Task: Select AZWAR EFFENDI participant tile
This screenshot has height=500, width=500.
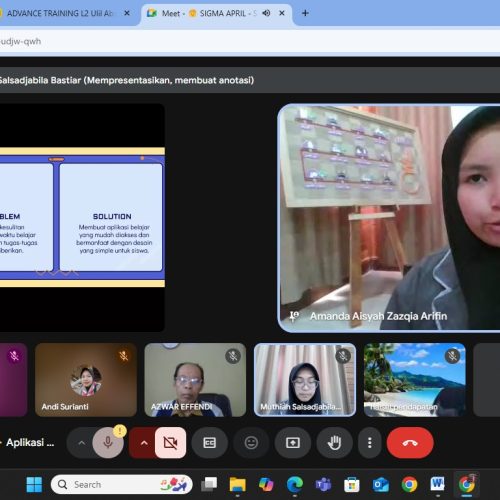Action: coord(195,380)
